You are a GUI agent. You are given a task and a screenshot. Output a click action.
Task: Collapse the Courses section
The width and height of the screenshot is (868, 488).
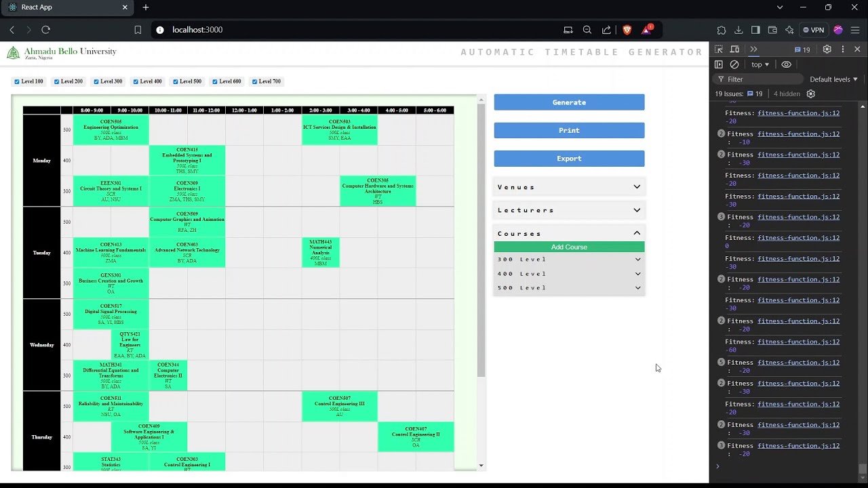click(x=569, y=233)
